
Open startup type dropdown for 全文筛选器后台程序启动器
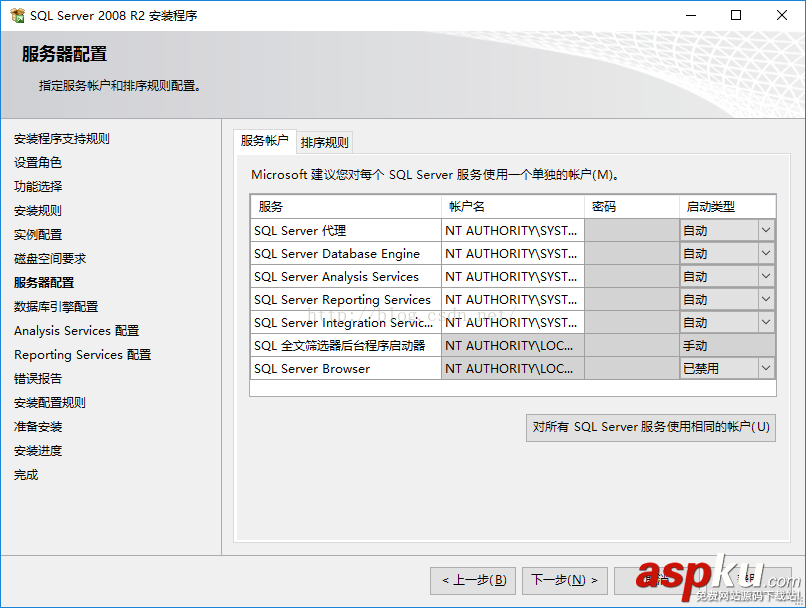767,345
